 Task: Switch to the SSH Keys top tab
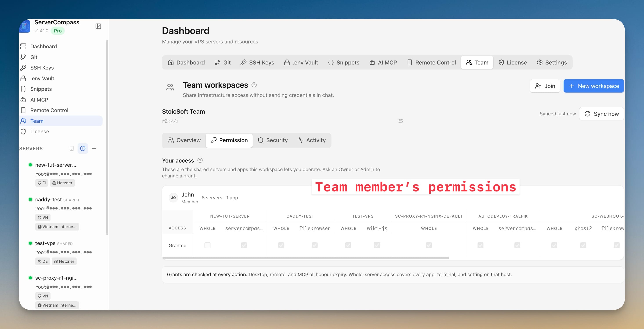click(x=257, y=63)
